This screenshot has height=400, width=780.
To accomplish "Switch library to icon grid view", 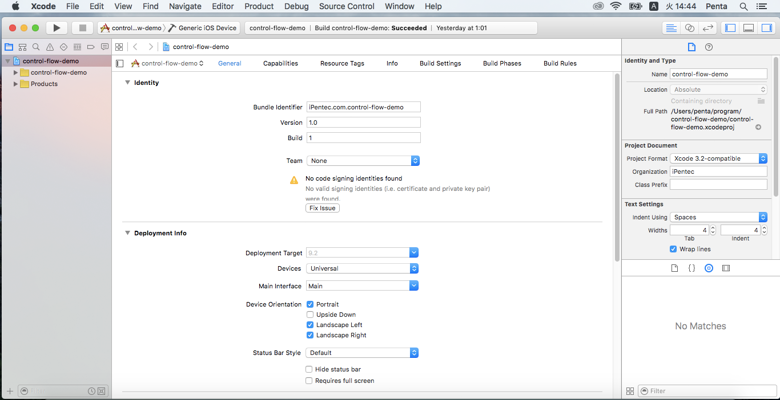I will point(630,391).
